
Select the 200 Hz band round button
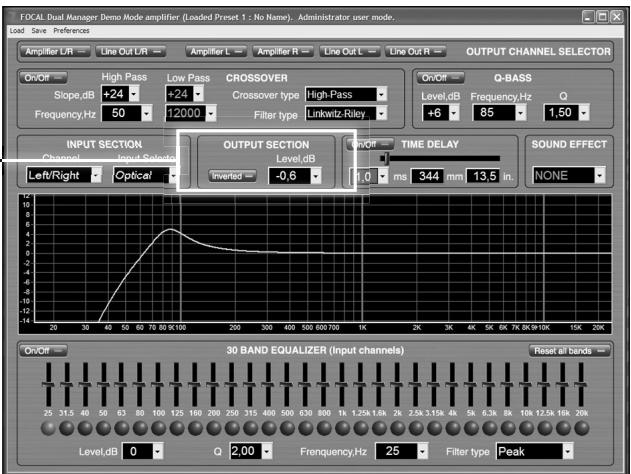(213, 428)
